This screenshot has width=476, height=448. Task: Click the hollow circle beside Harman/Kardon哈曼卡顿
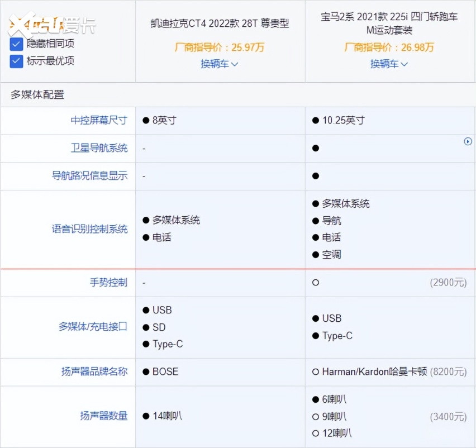click(316, 371)
